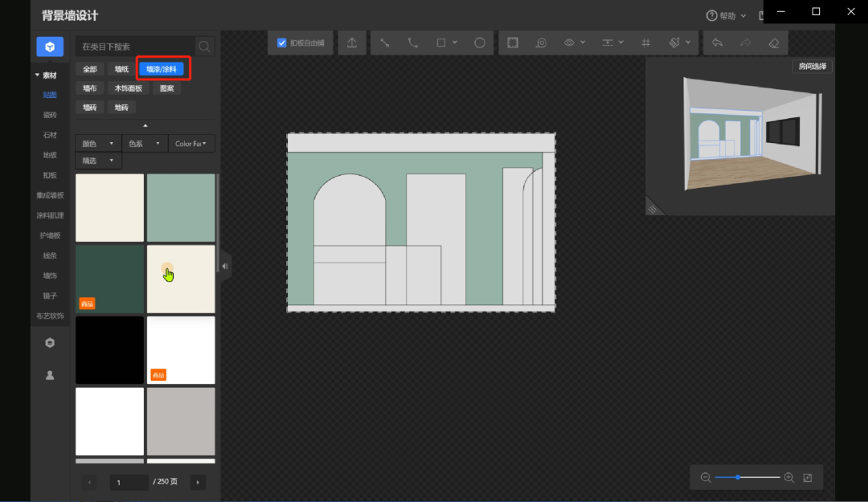Click the zoom in magnifier icon
The height and width of the screenshot is (502, 868).
[789, 478]
